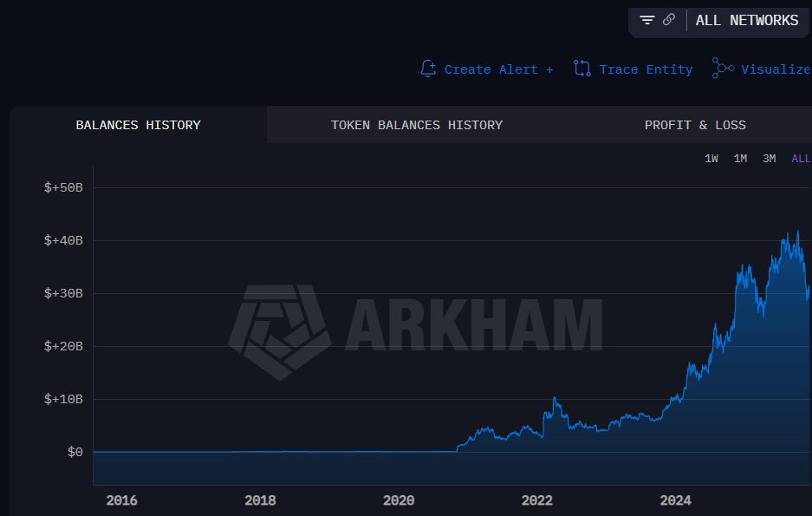Image resolution: width=812 pixels, height=516 pixels.
Task: Click the Arkham logo watermark
Action: tap(280, 332)
